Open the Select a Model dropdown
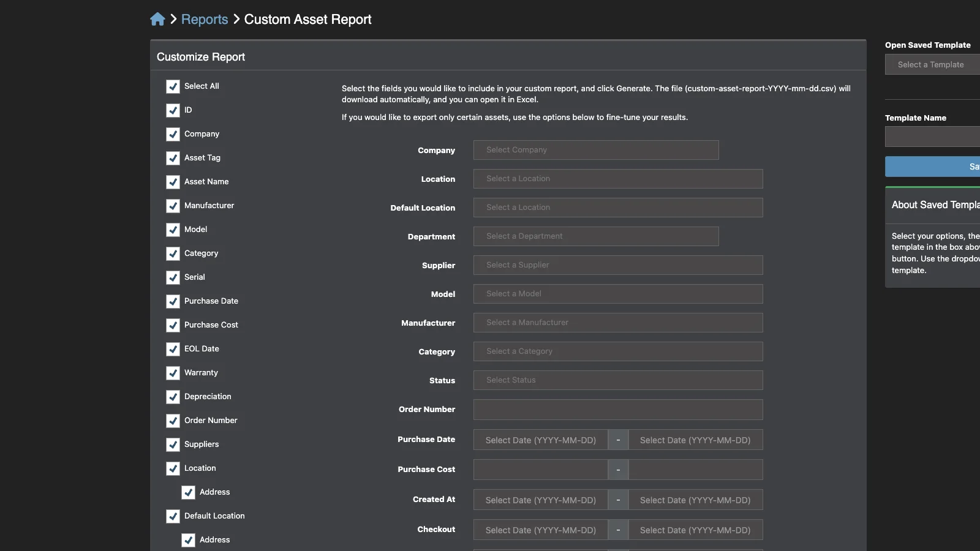Screen dimensions: 980x551 (618, 294)
